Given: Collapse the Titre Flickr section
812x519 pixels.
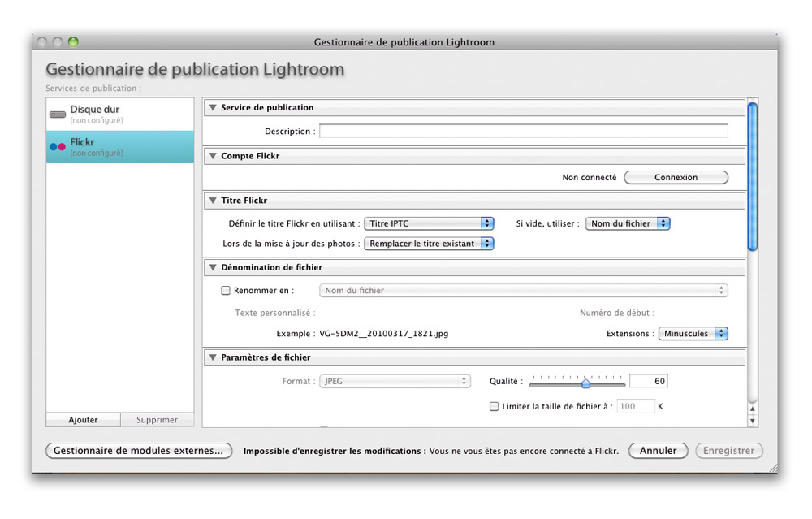Looking at the screenshot, I should click(213, 200).
